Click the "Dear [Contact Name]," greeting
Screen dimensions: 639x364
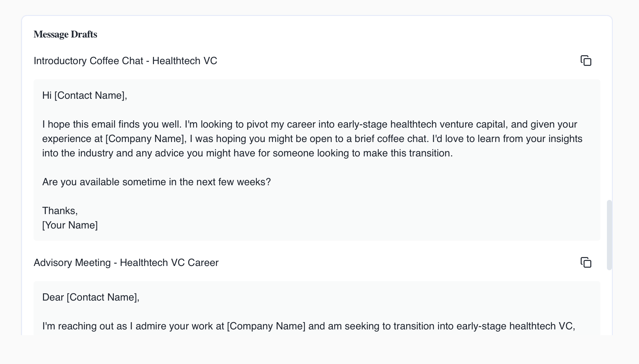(91, 297)
